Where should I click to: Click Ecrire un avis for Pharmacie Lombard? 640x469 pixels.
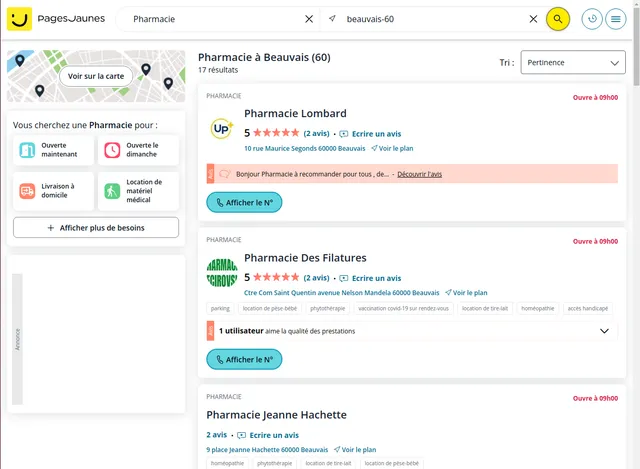[371, 134]
